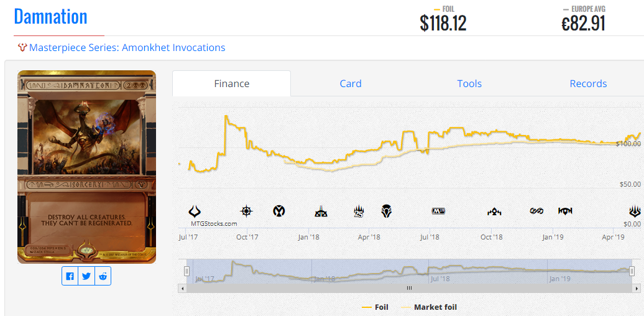The width and height of the screenshot is (644, 316).
Task: Click the left range navigator handle
Action: (x=186, y=271)
